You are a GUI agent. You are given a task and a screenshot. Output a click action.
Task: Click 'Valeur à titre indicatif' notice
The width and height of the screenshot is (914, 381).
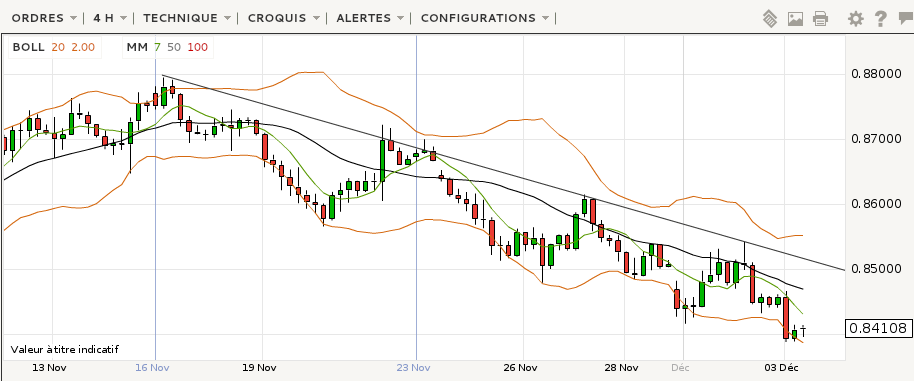pos(65,350)
